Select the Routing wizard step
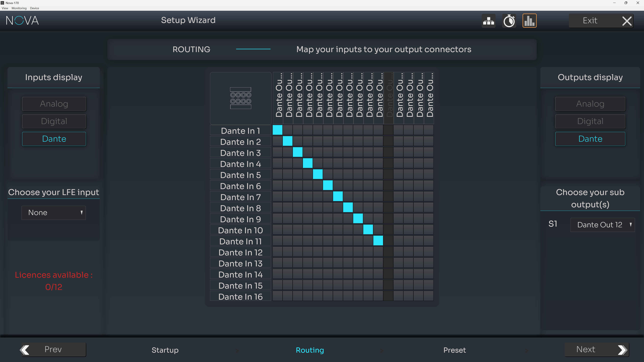This screenshot has height=362, width=644. 310,350
